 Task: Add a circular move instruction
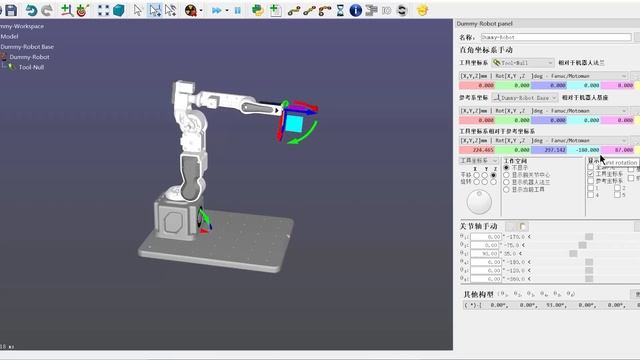(325, 11)
